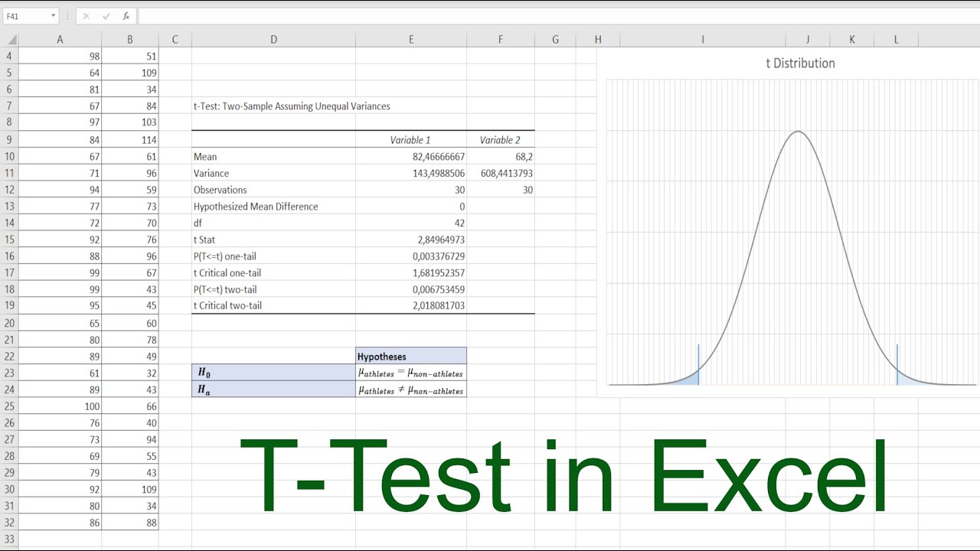Select row 15 header

click(x=9, y=240)
